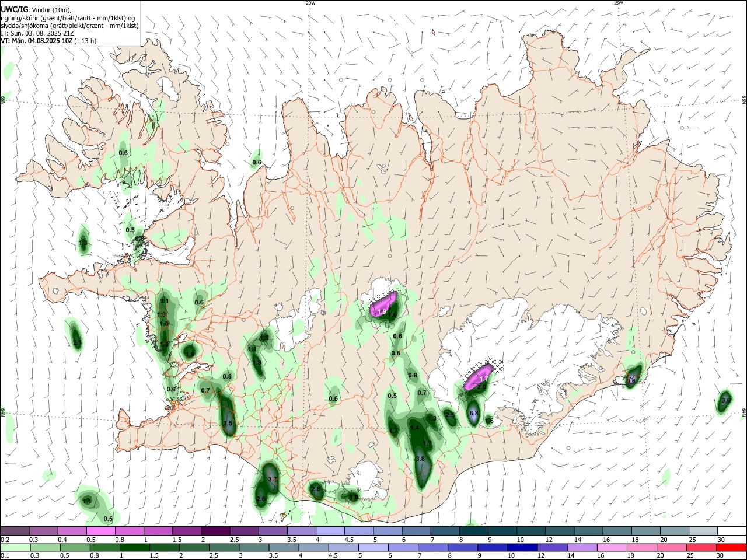Click the white '1.7' label inside the pink snow patch
747x560 pixels.
tap(483, 379)
